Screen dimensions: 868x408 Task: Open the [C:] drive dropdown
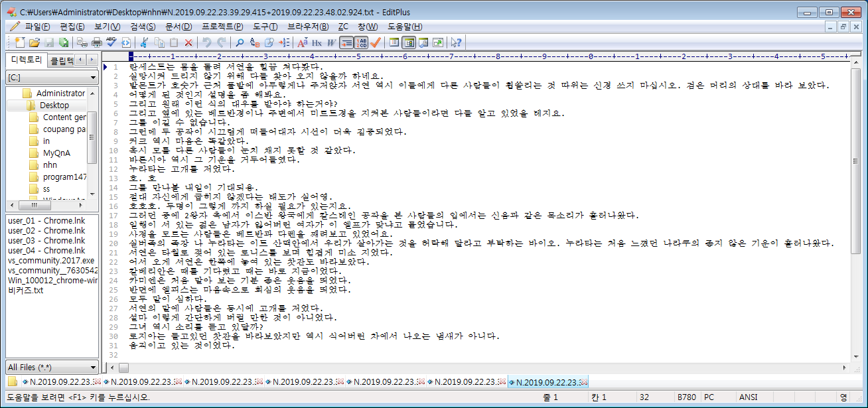pyautogui.click(x=52, y=78)
